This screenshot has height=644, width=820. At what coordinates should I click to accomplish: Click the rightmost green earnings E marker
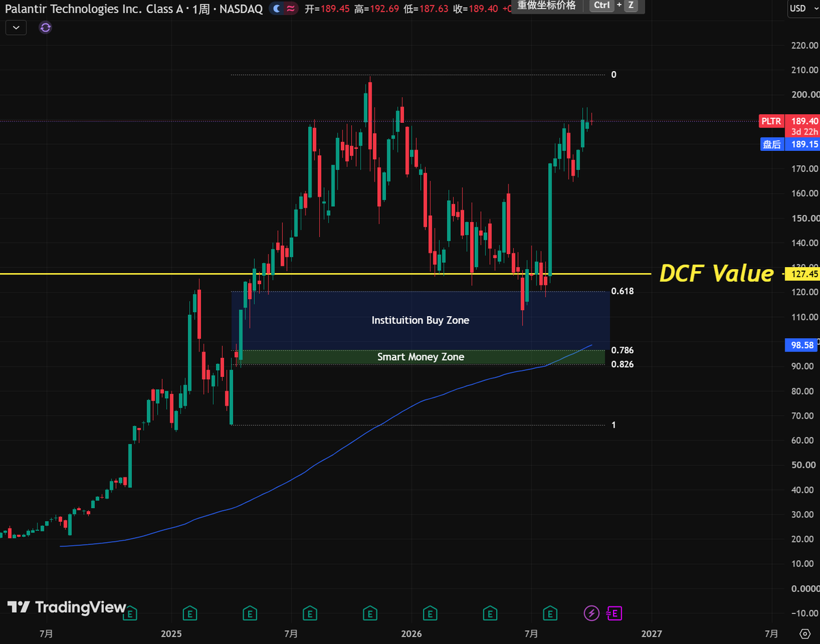coord(550,613)
